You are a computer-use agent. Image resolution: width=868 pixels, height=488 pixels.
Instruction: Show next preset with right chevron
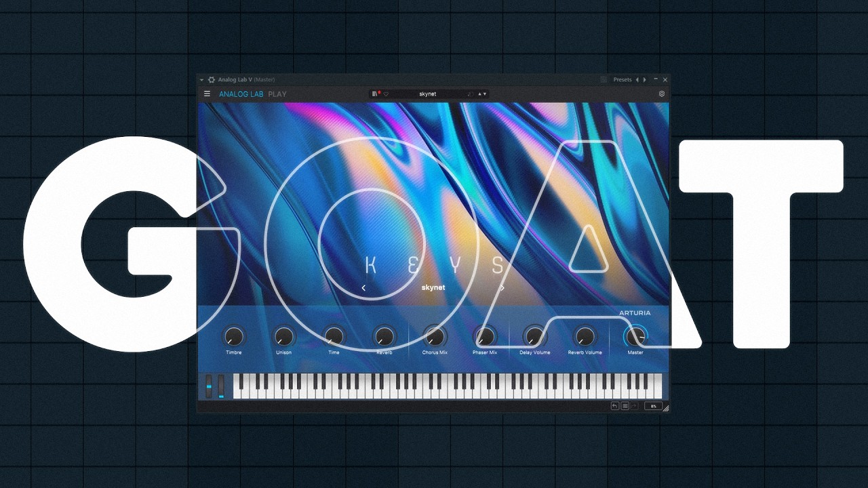click(x=502, y=288)
